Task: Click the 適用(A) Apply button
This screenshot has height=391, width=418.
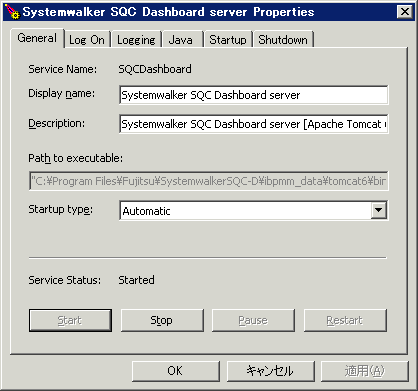Action: [364, 371]
